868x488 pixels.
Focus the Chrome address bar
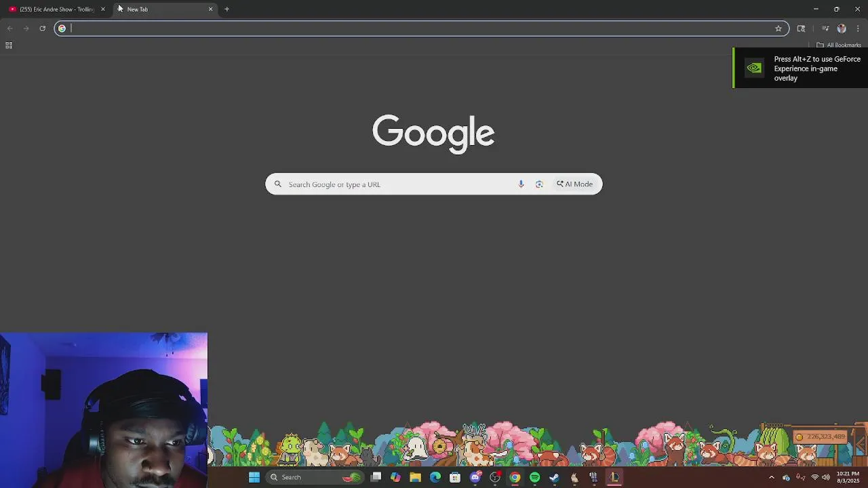pos(420,28)
